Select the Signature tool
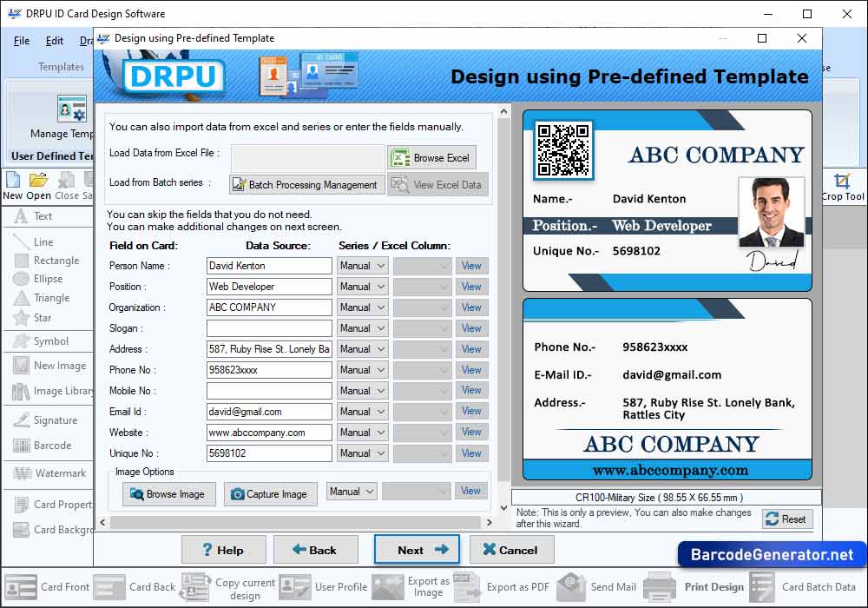 point(45,420)
